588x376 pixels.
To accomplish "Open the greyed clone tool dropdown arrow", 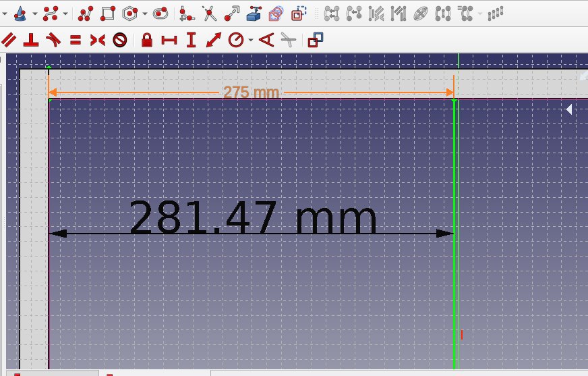I will click(x=480, y=14).
